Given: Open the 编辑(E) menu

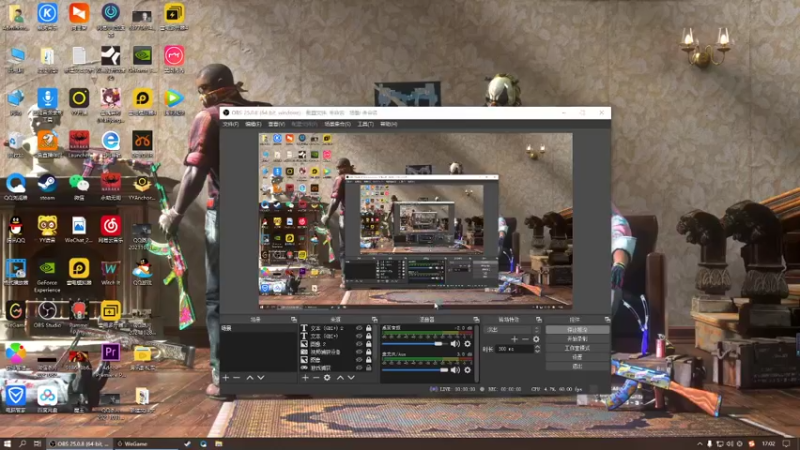Looking at the screenshot, I should pyautogui.click(x=253, y=124).
